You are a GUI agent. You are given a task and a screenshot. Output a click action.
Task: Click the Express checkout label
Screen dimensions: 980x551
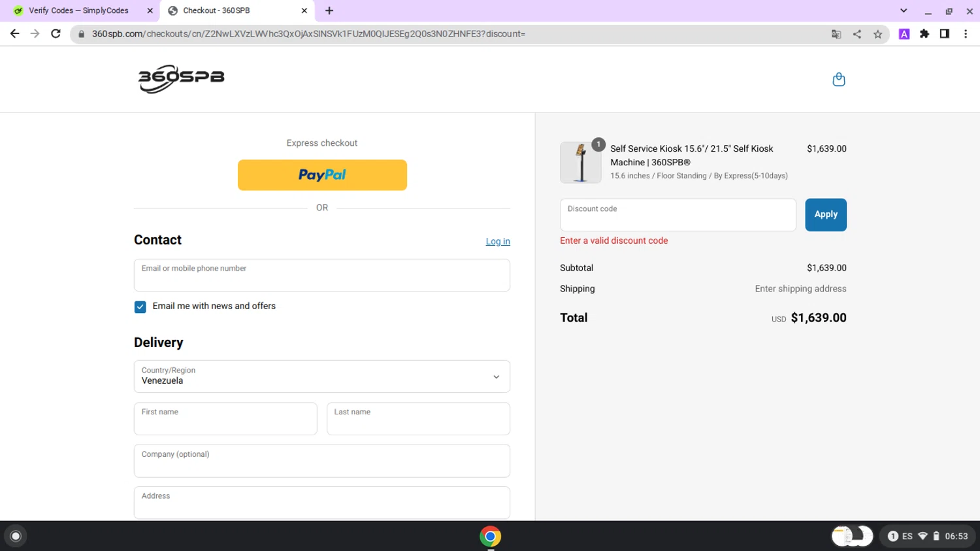pos(322,143)
